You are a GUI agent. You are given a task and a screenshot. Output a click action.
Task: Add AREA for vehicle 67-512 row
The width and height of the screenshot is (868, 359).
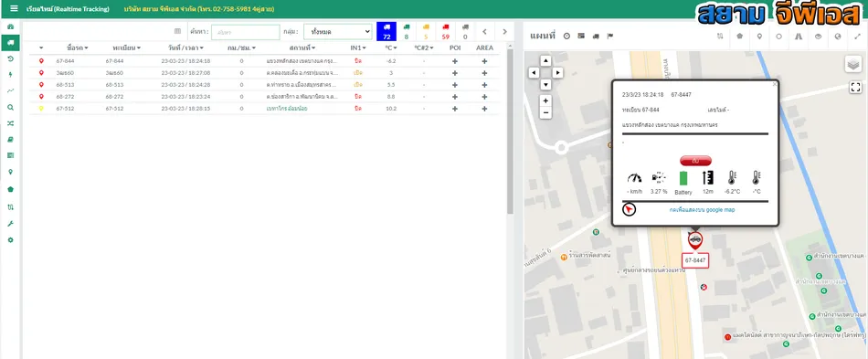click(x=484, y=109)
